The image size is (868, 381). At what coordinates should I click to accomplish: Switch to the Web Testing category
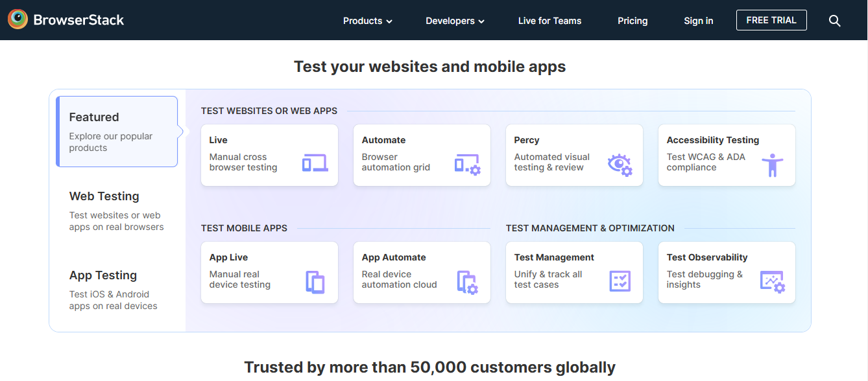point(116,209)
